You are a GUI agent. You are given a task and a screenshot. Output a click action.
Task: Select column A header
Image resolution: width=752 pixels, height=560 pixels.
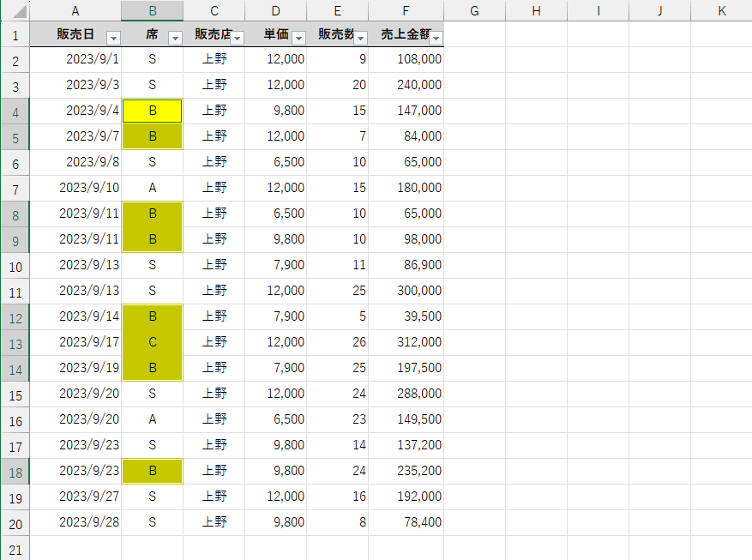[x=75, y=10]
